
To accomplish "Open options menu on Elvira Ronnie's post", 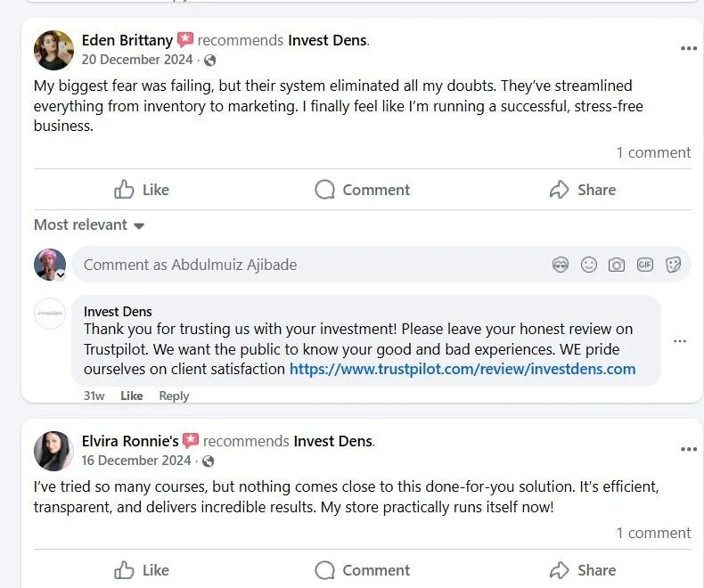I will pos(688,449).
